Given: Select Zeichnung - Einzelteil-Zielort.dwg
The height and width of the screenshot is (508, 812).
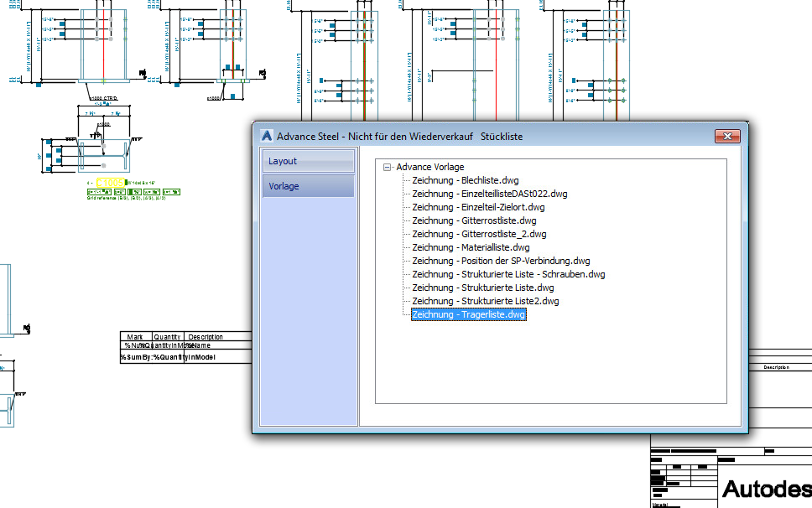Looking at the screenshot, I should 478,207.
